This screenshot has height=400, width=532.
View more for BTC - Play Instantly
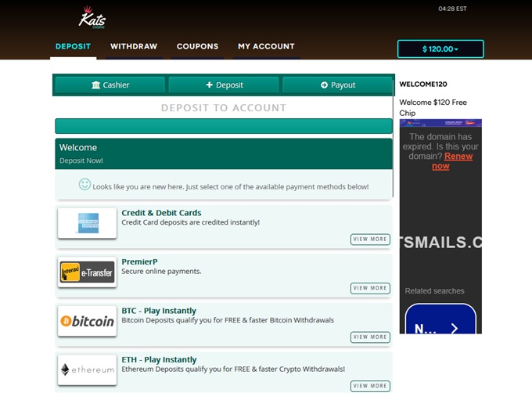tap(370, 337)
